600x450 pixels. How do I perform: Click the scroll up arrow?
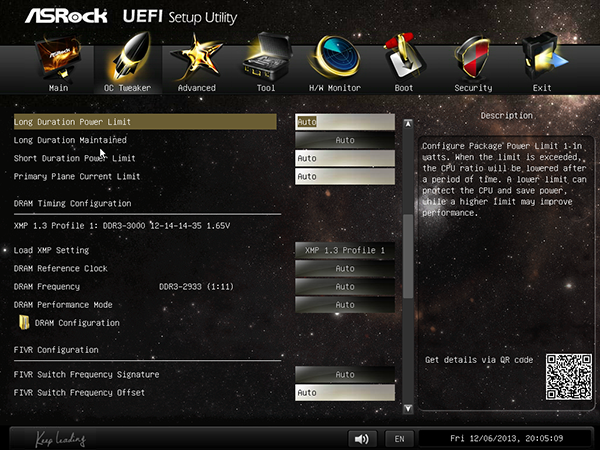(x=408, y=124)
